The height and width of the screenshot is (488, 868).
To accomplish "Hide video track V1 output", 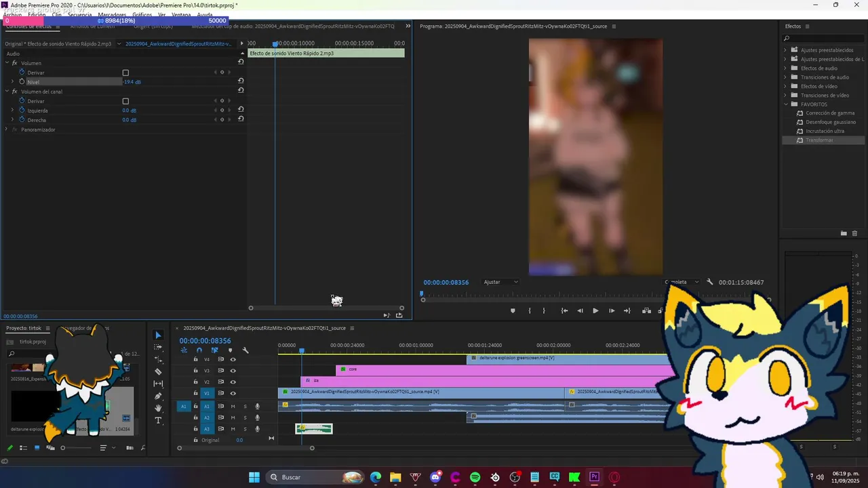I will coord(233,393).
